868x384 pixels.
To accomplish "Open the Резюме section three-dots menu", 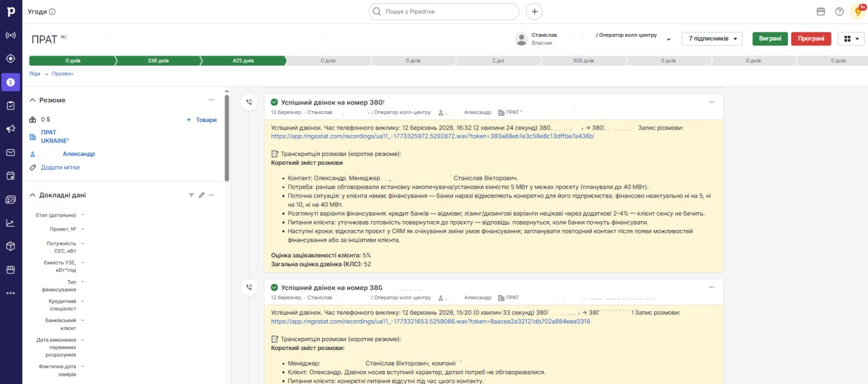I will 211,100.
